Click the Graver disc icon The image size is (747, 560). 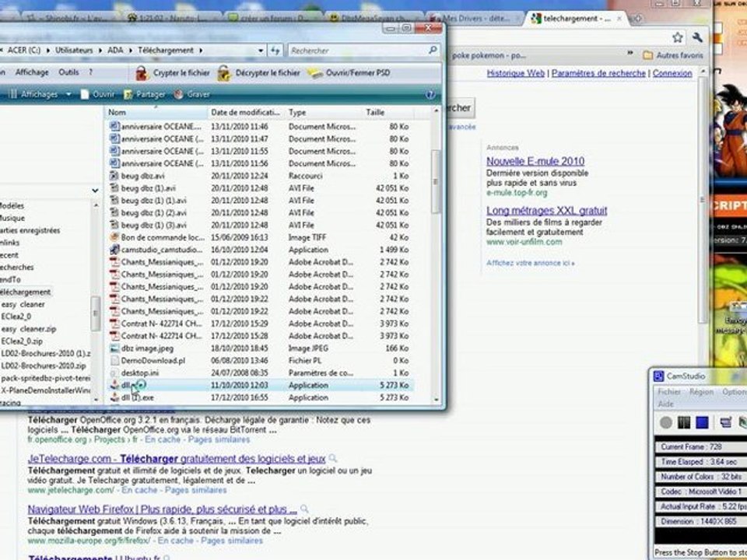pyautogui.click(x=179, y=94)
